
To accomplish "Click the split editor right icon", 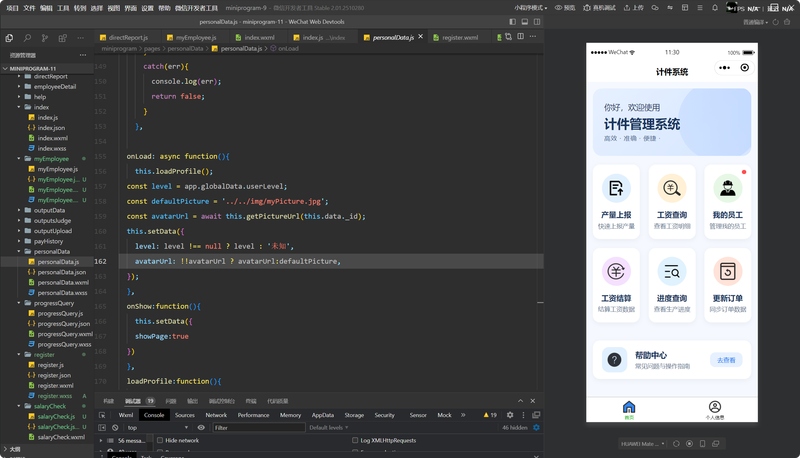I will tap(520, 37).
